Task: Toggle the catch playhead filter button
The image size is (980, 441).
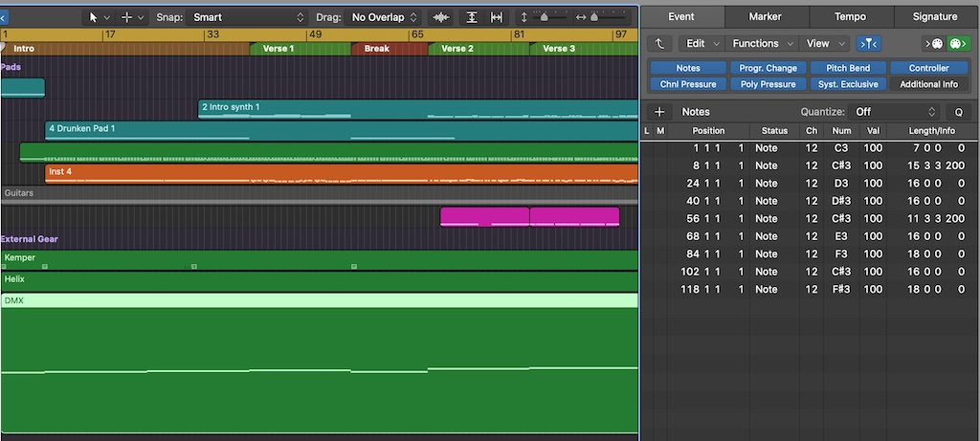Action: (x=869, y=44)
